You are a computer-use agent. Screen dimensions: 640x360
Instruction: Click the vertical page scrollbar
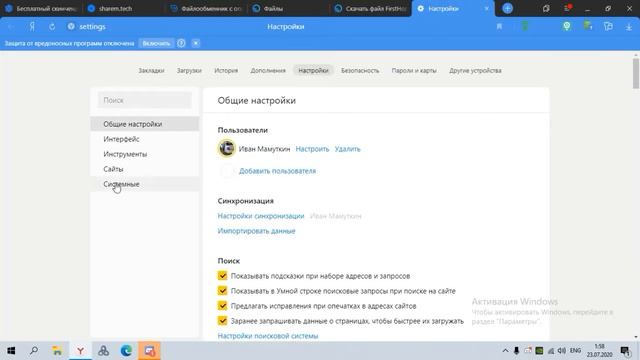click(x=636, y=73)
